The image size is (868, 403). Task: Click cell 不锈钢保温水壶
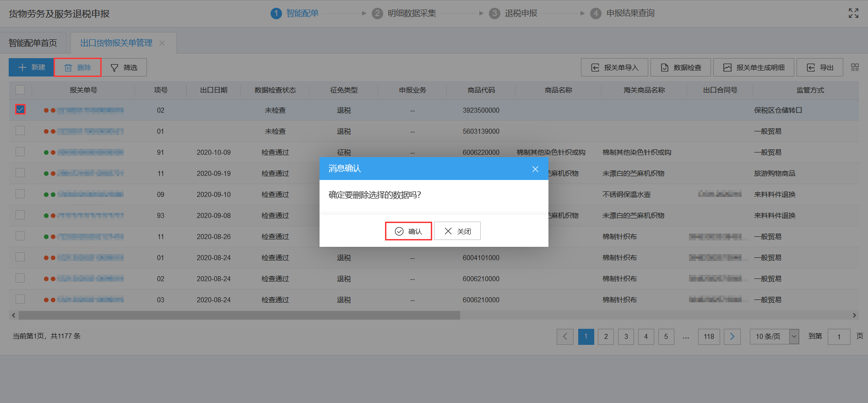[x=627, y=195]
